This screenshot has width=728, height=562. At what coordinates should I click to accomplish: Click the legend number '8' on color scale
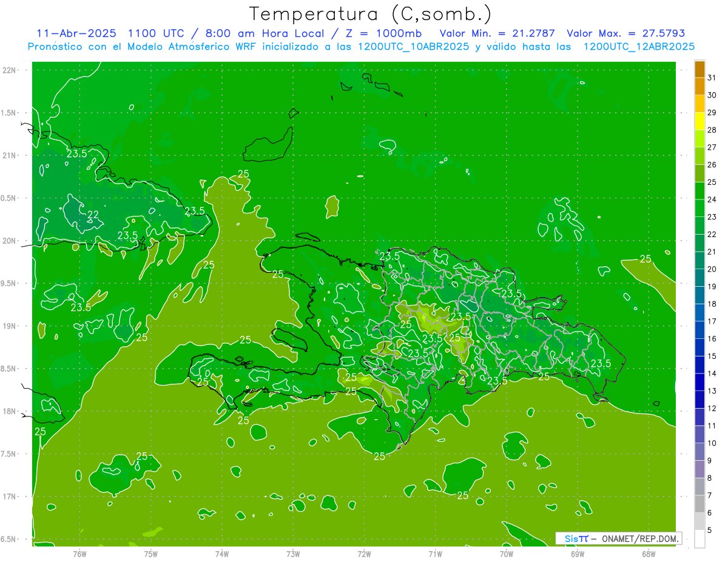pos(709,478)
